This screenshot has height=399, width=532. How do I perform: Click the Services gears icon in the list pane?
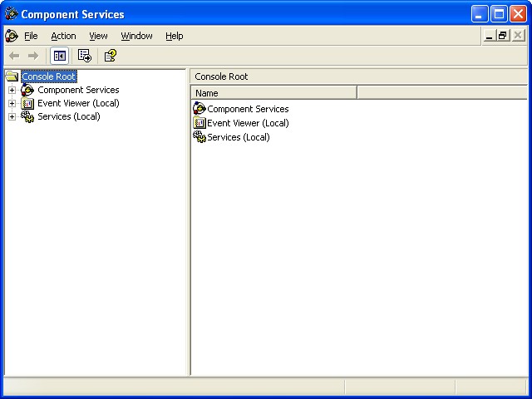199,137
